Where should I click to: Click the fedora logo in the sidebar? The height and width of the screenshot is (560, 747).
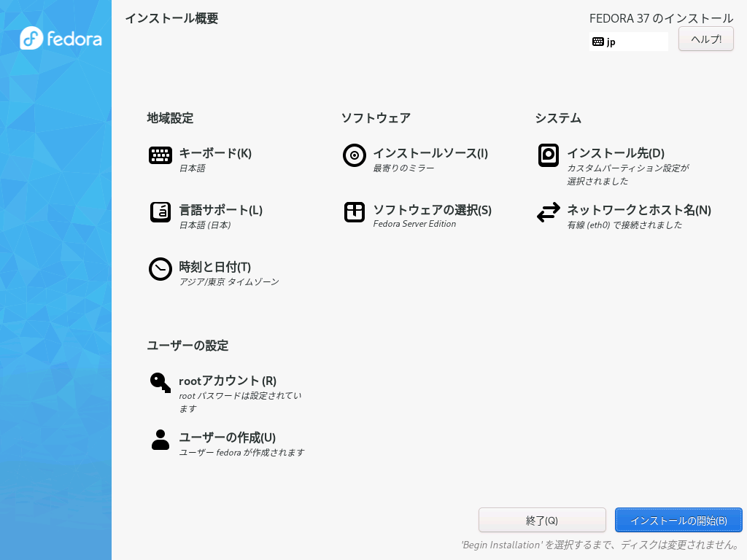click(x=61, y=38)
